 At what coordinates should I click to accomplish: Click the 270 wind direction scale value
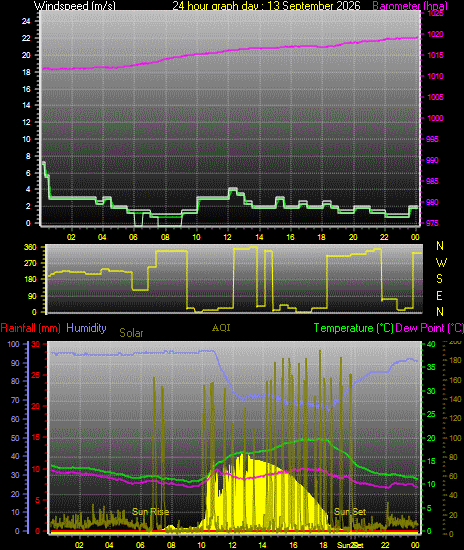pos(30,263)
